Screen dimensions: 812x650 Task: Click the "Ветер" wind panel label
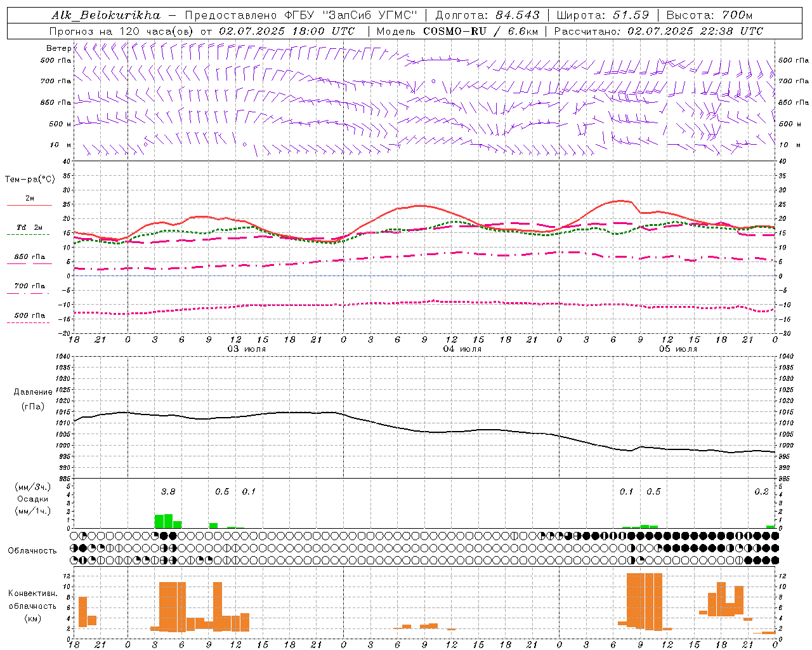click(x=58, y=48)
